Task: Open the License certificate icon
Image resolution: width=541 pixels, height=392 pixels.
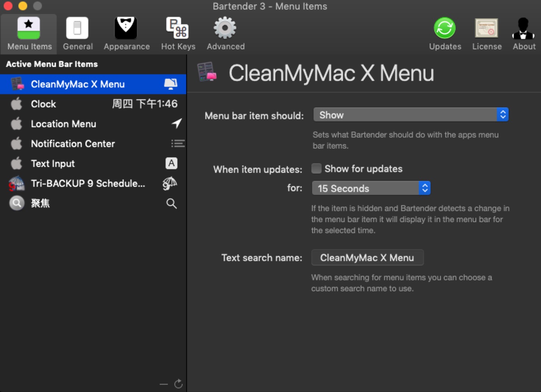Action: pos(487,34)
